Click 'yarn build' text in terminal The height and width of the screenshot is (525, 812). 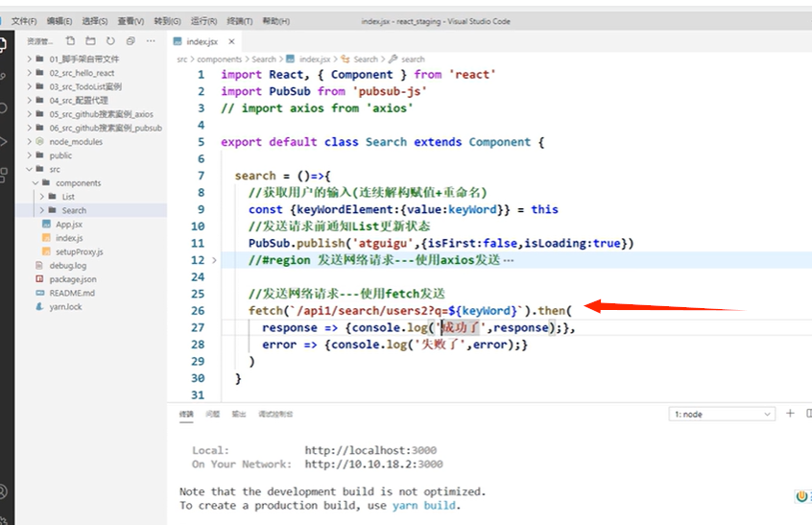pos(424,506)
